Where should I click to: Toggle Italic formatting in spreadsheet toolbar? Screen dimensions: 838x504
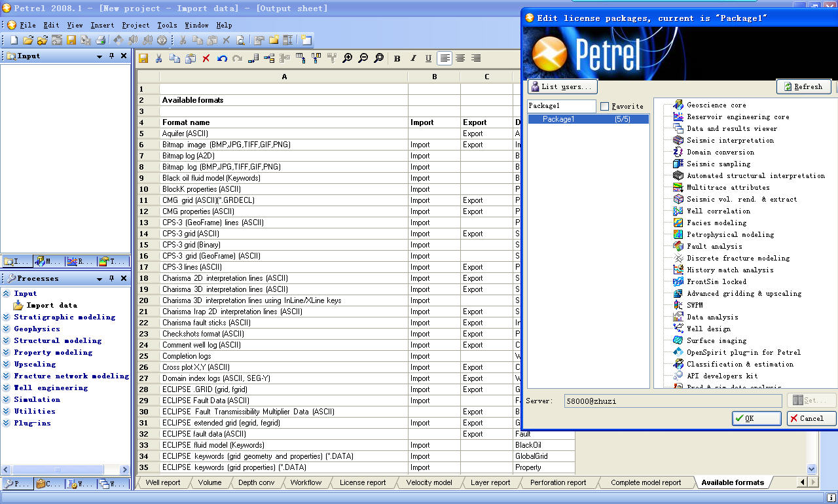413,58
